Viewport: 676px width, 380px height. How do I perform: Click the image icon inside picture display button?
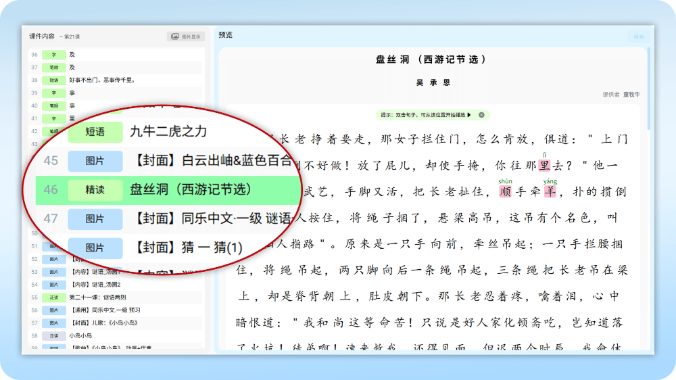pos(175,37)
